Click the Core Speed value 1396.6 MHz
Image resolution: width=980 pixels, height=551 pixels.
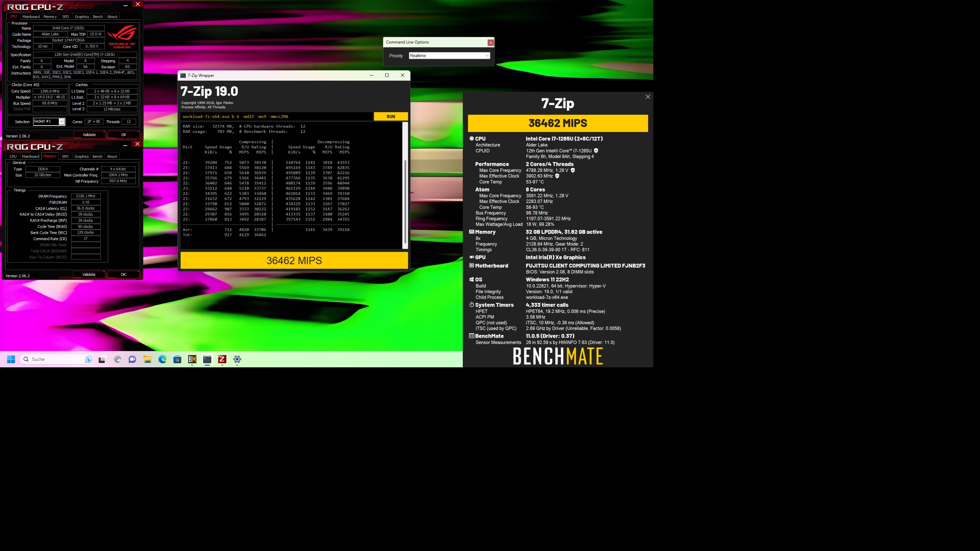[x=50, y=91]
